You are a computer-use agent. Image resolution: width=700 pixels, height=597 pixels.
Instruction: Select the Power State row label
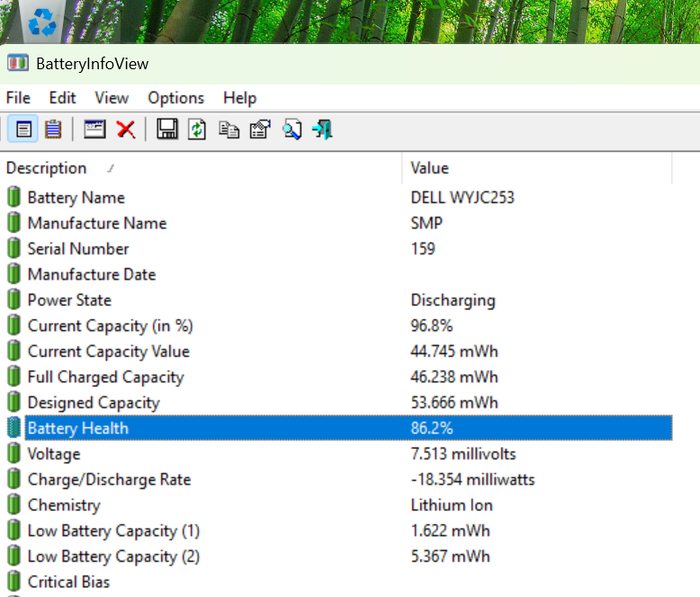point(69,299)
